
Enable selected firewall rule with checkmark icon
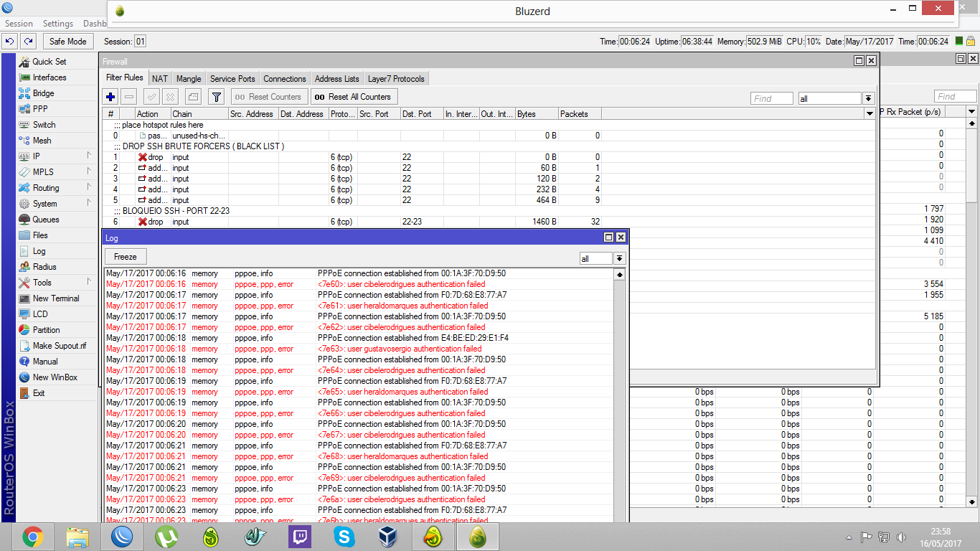tap(151, 97)
